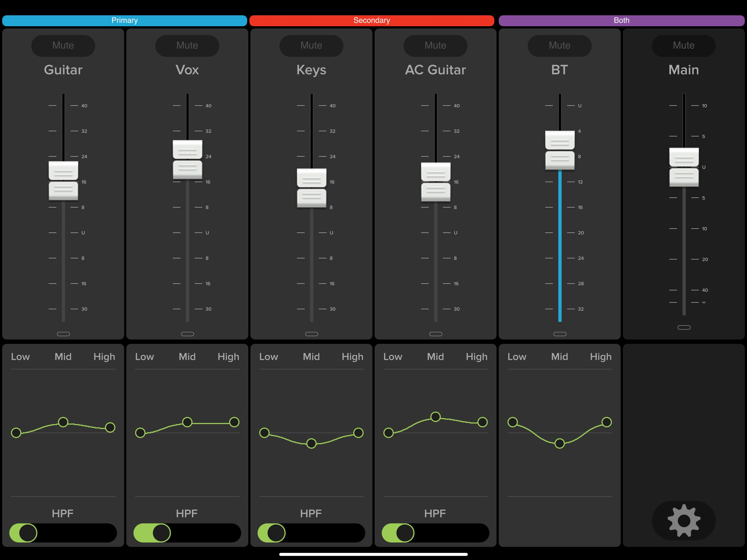The width and height of the screenshot is (747, 560).
Task: Click the Keys channel name label
Action: coord(311,70)
